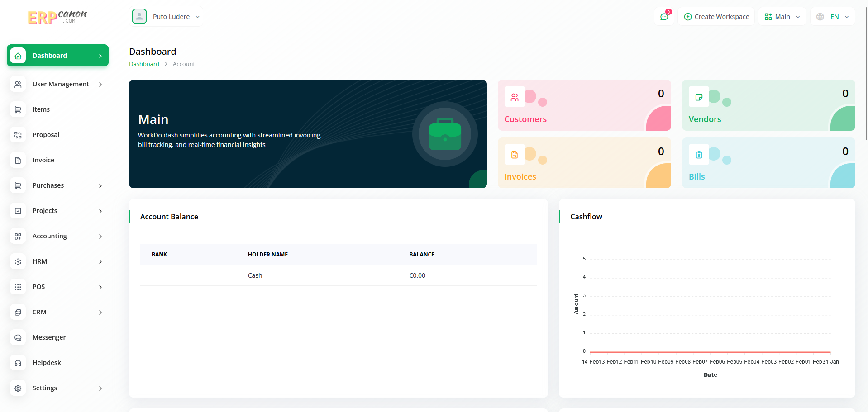
Task: Open Items in the sidebar
Action: tap(57, 109)
